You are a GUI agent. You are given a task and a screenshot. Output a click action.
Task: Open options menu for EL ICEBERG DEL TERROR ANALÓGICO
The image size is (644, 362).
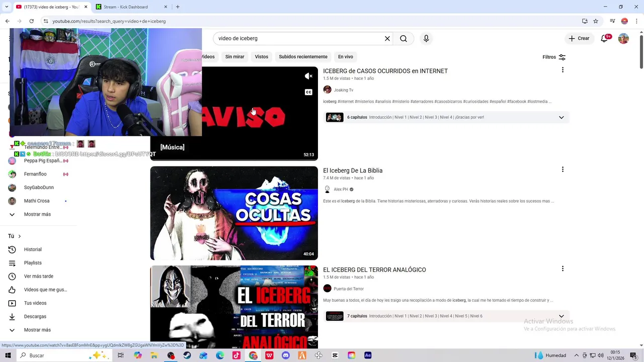pyautogui.click(x=562, y=268)
